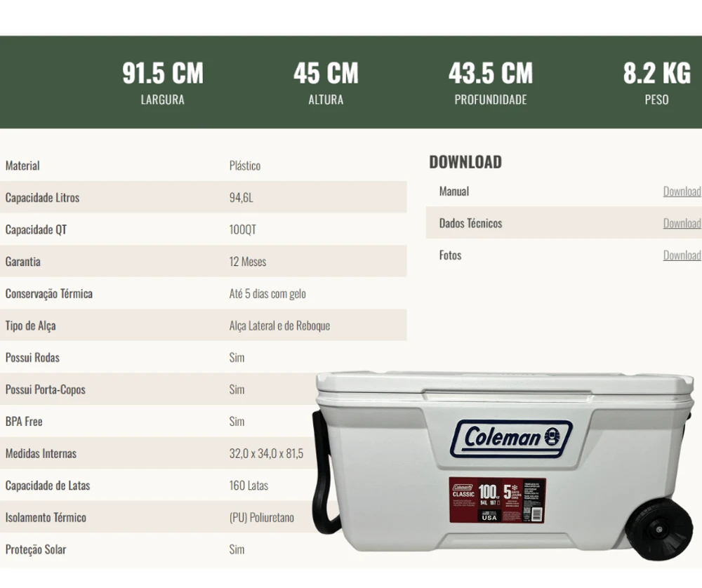
Task: Open the Dados Técnicos Download link
Action: [682, 223]
